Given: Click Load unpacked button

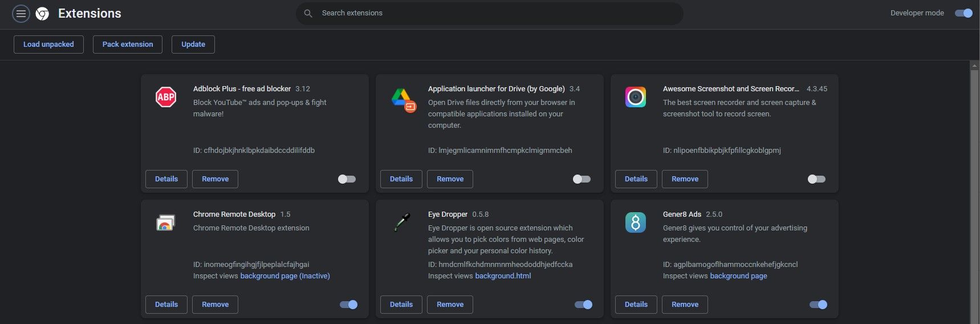Looking at the screenshot, I should (x=48, y=44).
